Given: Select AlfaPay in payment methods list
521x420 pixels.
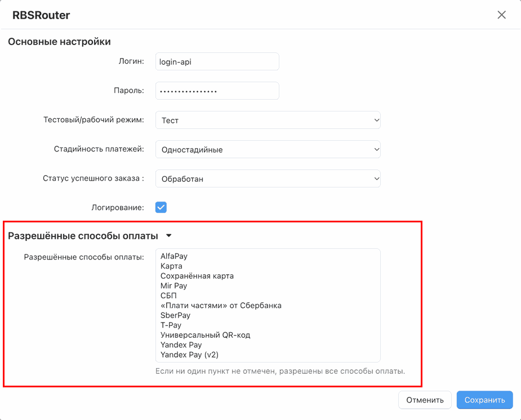Looking at the screenshot, I should pyautogui.click(x=268, y=256).
